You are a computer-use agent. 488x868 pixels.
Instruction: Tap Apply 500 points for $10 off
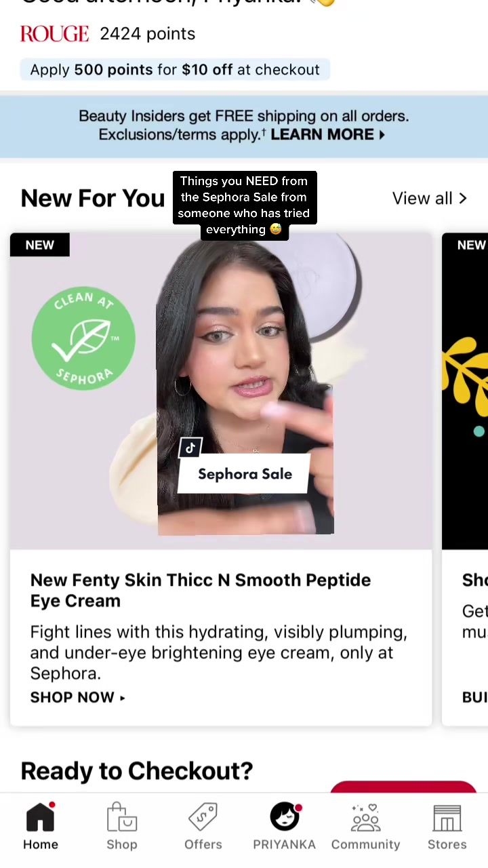[x=175, y=69]
